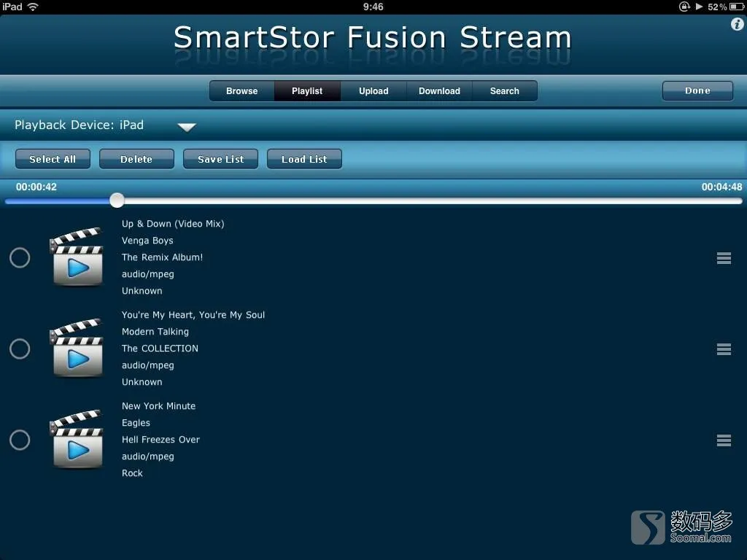Click the unplayed part of the progress bar
The width and height of the screenshot is (747, 560).
pyautogui.click(x=433, y=201)
